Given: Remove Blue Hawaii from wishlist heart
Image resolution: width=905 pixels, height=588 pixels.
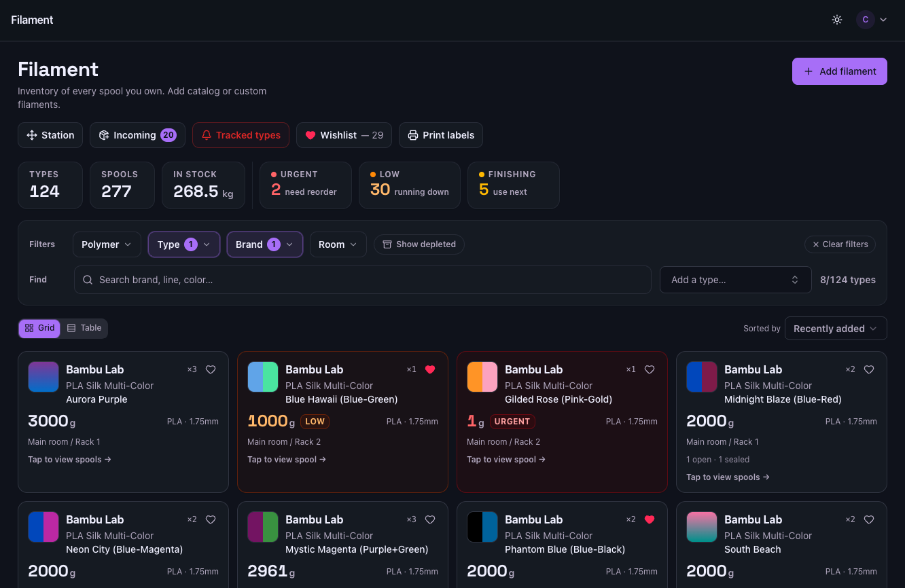Looking at the screenshot, I should pyautogui.click(x=430, y=369).
